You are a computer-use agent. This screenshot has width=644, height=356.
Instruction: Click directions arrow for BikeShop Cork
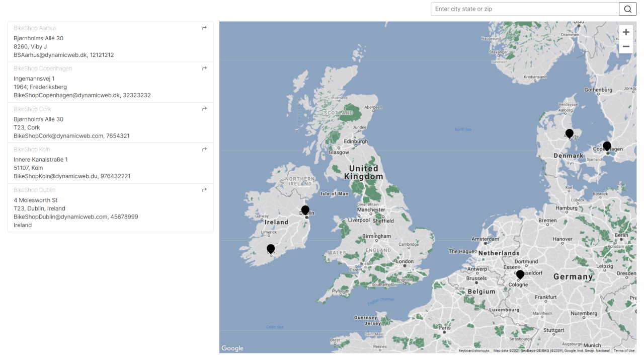(x=204, y=109)
